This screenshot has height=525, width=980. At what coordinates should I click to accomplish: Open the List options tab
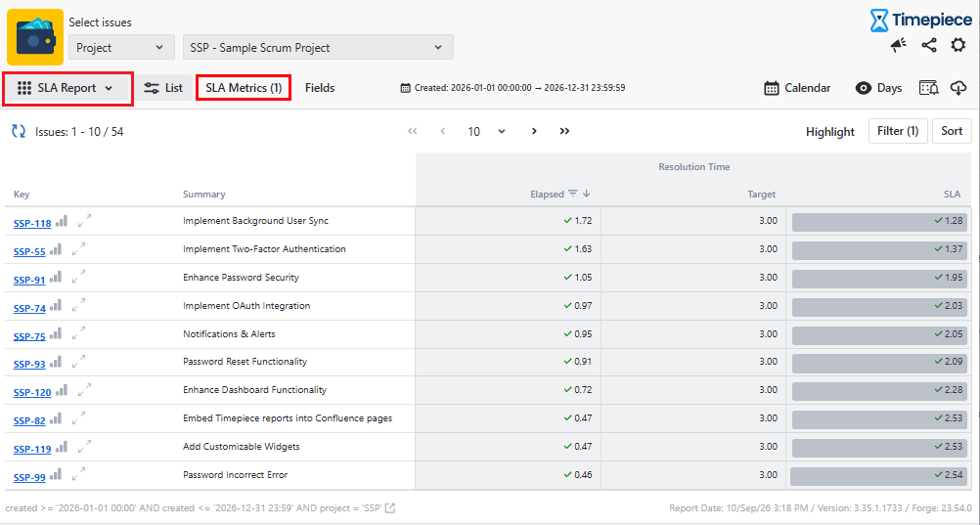[163, 88]
